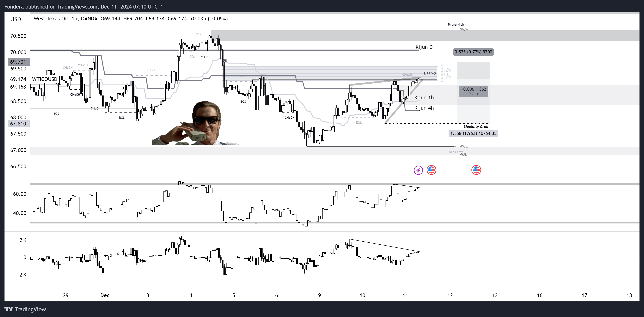Select the Kijun 1h label
The height and width of the screenshot is (317, 644).
(x=424, y=97)
